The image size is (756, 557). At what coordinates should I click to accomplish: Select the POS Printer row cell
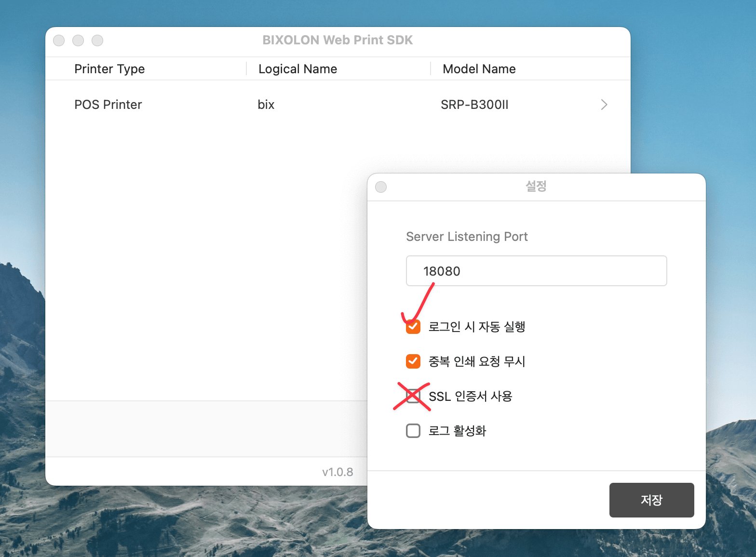click(108, 105)
